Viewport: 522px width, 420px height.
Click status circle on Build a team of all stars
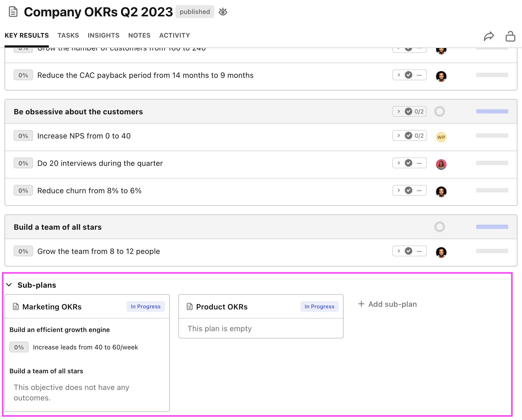pos(439,227)
